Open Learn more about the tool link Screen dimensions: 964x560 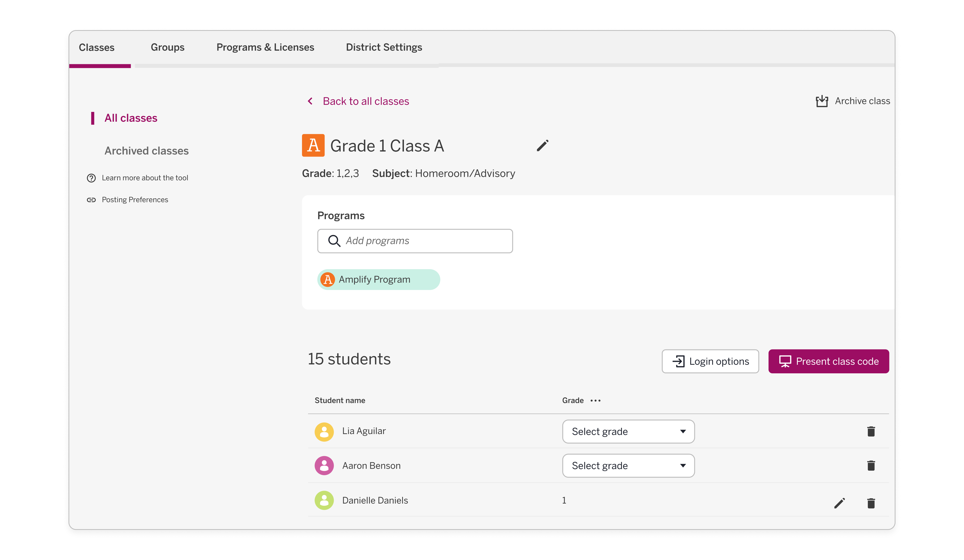pyautogui.click(x=145, y=178)
